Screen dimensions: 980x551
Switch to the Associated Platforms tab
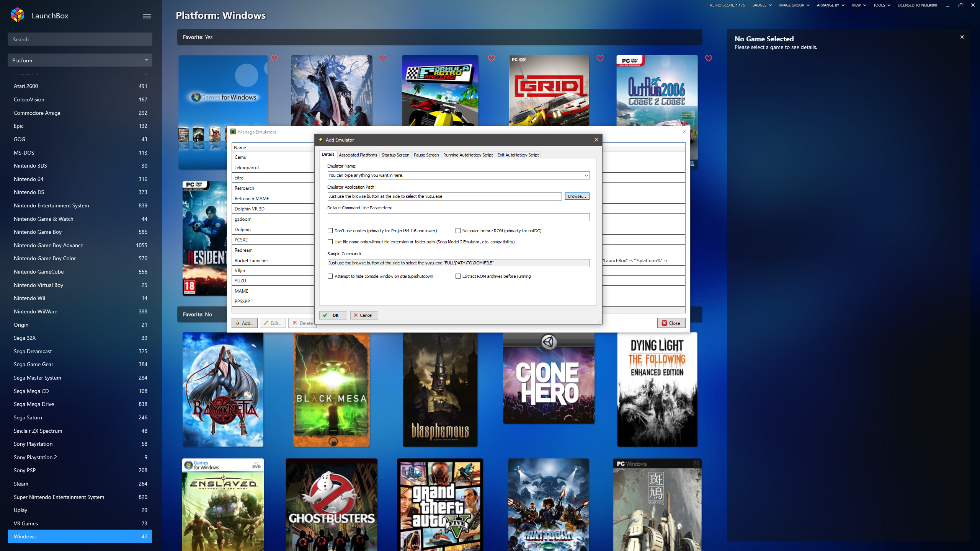[x=358, y=155]
